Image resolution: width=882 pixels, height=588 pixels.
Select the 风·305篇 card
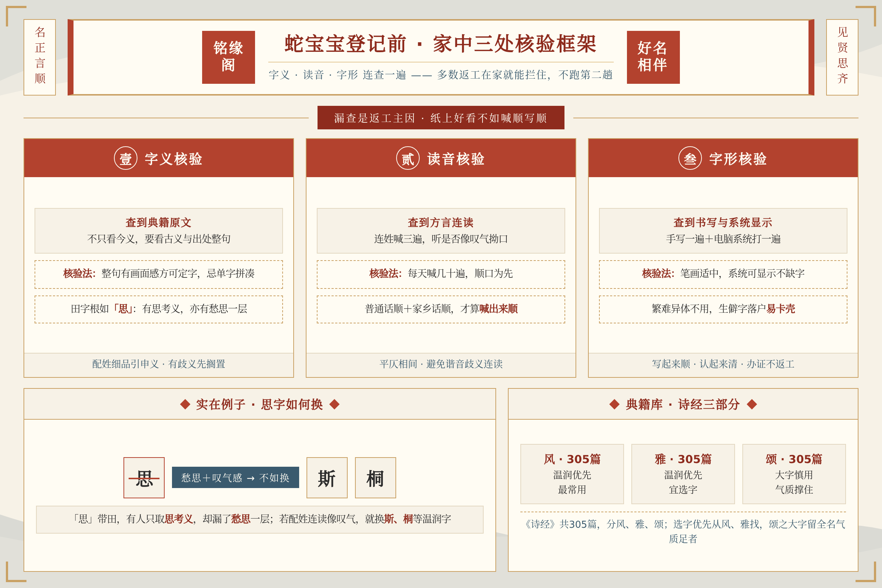coord(572,474)
